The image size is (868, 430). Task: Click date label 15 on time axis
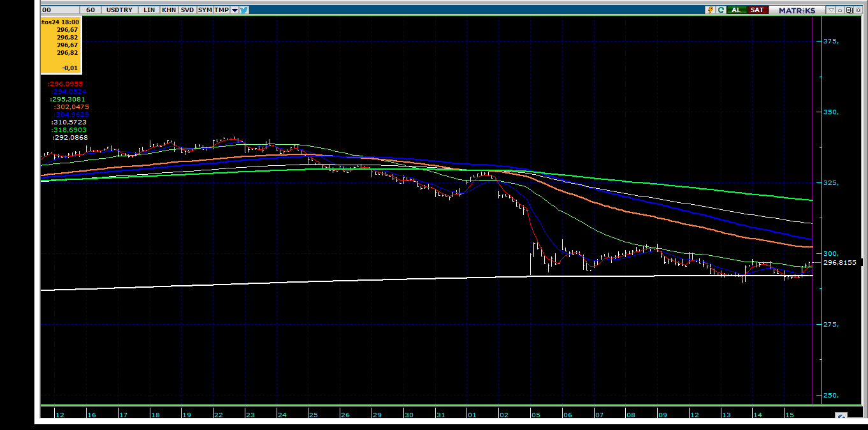[789, 415]
